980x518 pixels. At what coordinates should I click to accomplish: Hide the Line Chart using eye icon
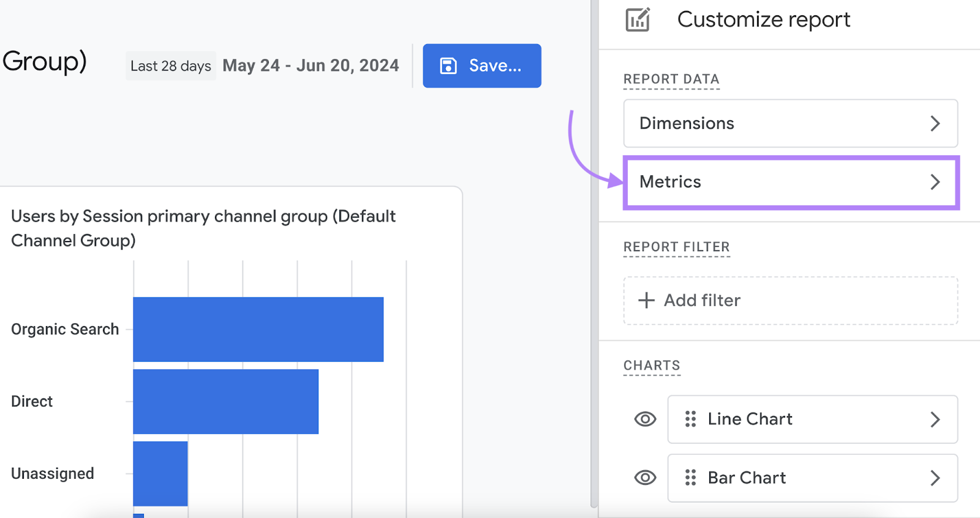click(645, 419)
